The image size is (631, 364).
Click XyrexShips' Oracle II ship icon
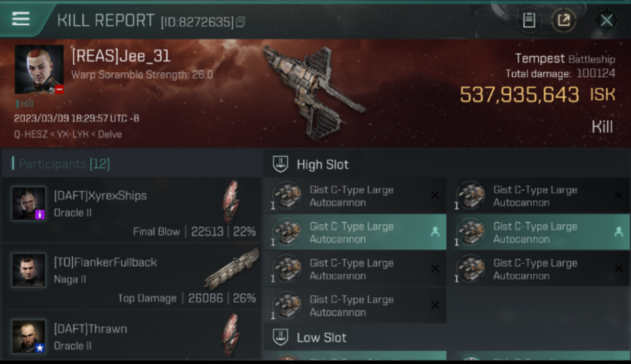point(231,202)
